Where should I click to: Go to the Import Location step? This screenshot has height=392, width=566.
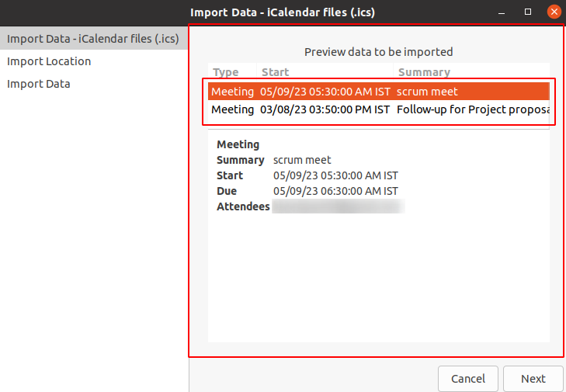pyautogui.click(x=49, y=61)
